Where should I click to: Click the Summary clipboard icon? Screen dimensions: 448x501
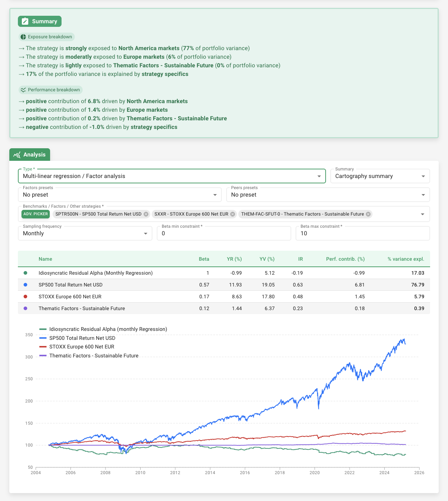point(25,21)
